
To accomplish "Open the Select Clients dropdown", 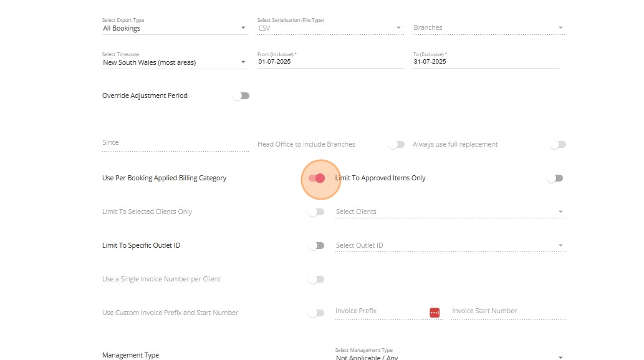I will (451, 212).
